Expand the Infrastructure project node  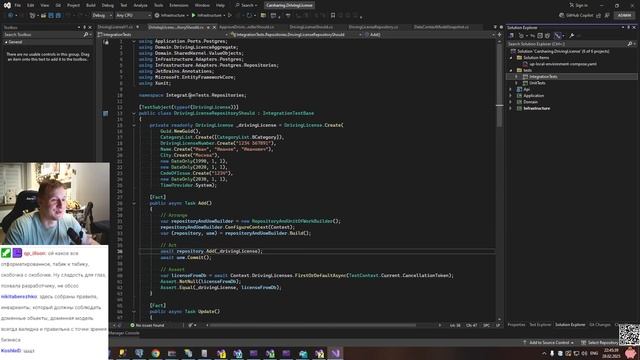[511, 108]
